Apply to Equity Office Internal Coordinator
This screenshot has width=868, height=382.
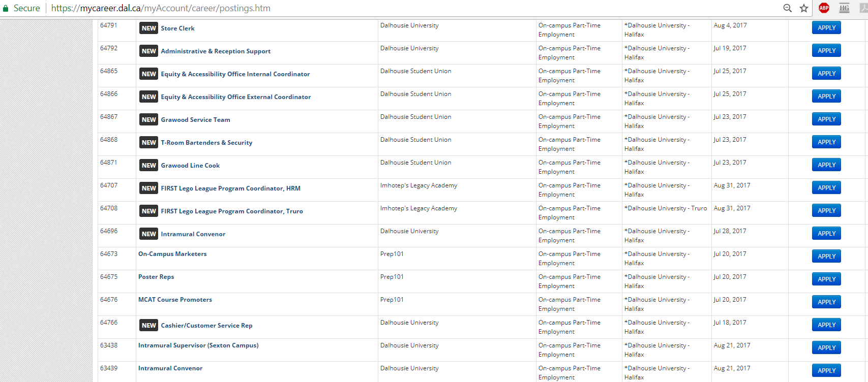pos(826,74)
